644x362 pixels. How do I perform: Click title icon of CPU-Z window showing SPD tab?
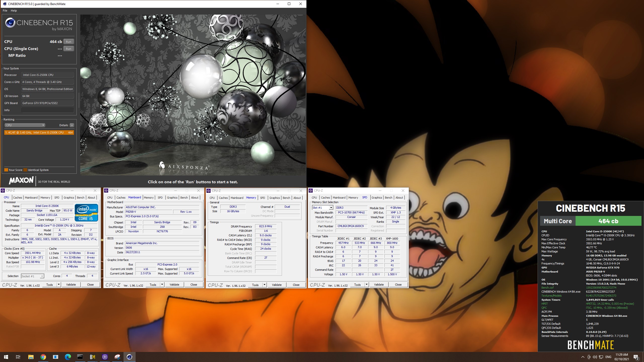point(311,191)
